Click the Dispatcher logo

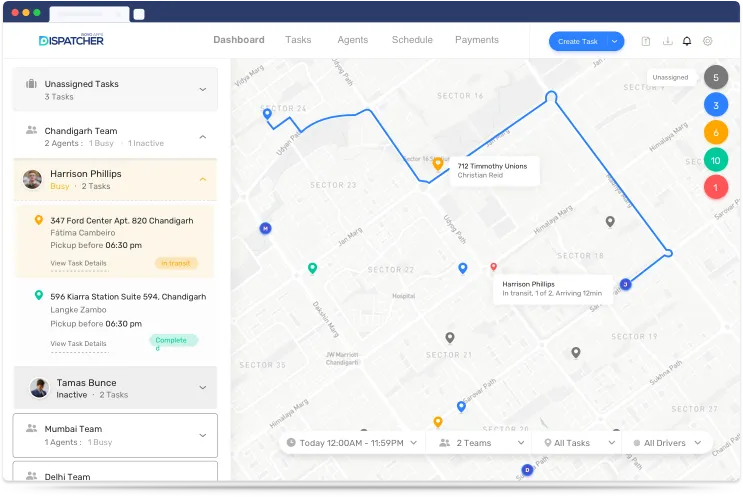tap(71, 40)
